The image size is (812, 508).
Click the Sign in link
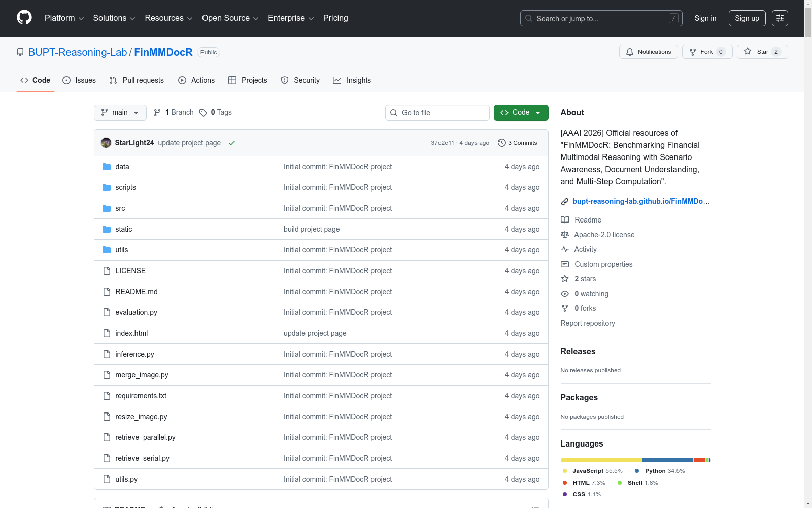(x=705, y=18)
